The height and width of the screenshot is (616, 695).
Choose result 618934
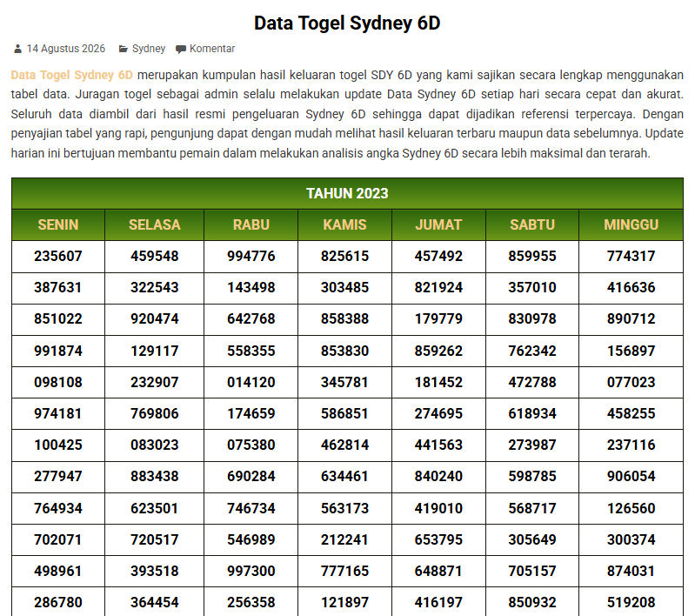(x=531, y=414)
